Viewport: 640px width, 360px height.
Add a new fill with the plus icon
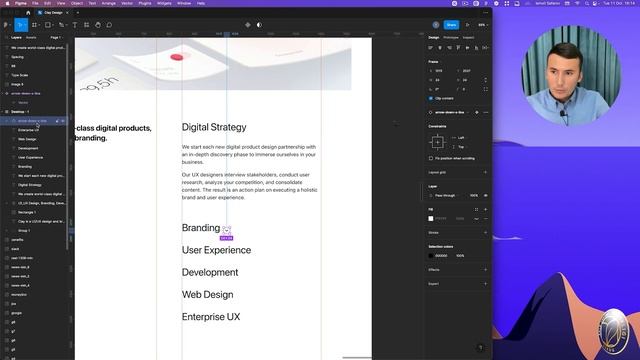click(486, 209)
